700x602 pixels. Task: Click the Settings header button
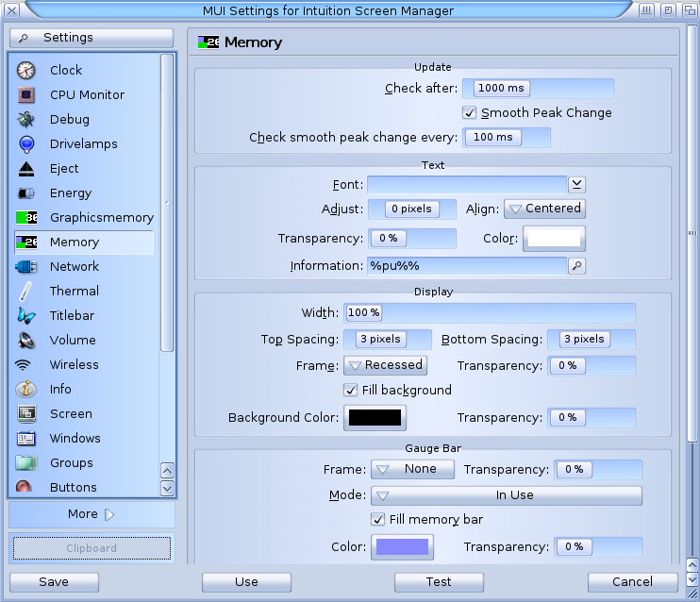point(92,38)
